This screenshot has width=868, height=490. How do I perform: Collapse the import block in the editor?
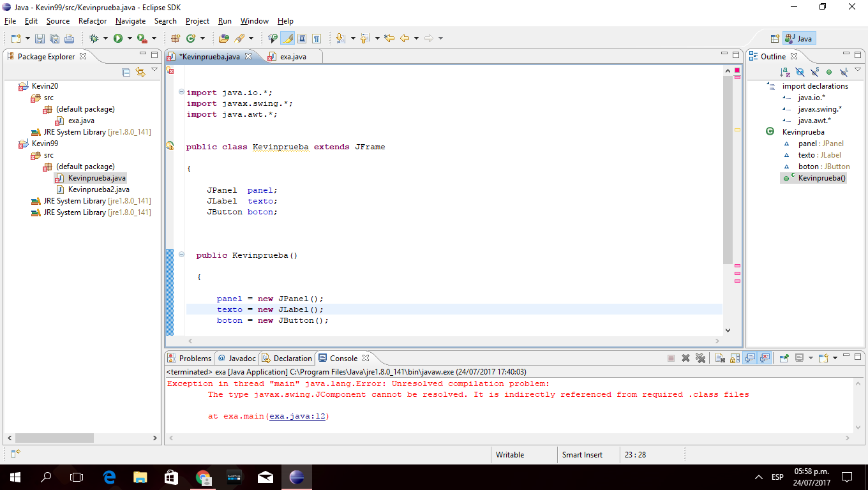[x=182, y=93]
